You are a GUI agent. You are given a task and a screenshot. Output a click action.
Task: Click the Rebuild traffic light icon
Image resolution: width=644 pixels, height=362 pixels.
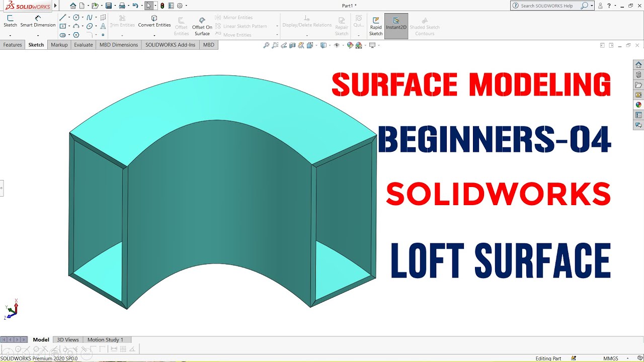pyautogui.click(x=163, y=6)
